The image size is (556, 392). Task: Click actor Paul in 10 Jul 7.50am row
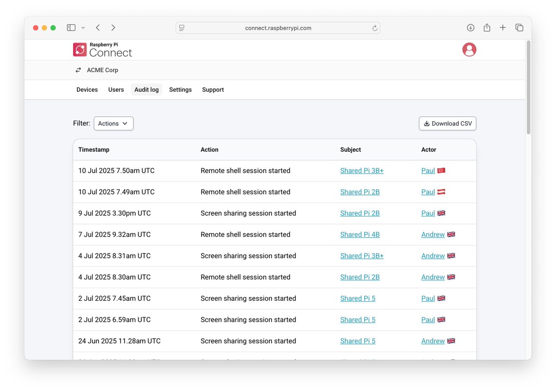tap(428, 171)
